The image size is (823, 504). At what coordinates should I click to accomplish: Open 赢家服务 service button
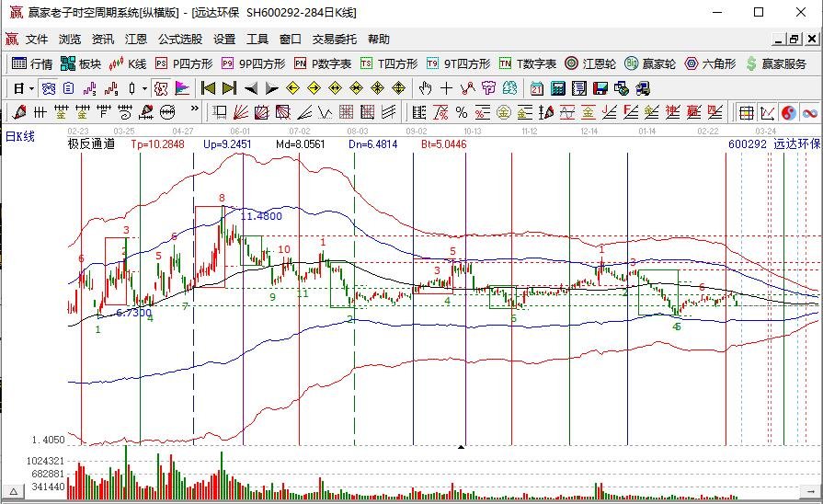coord(776,64)
